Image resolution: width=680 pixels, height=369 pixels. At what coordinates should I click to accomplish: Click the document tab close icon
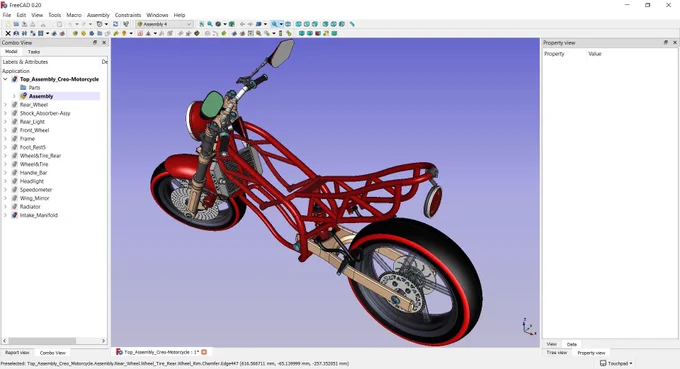click(x=204, y=352)
